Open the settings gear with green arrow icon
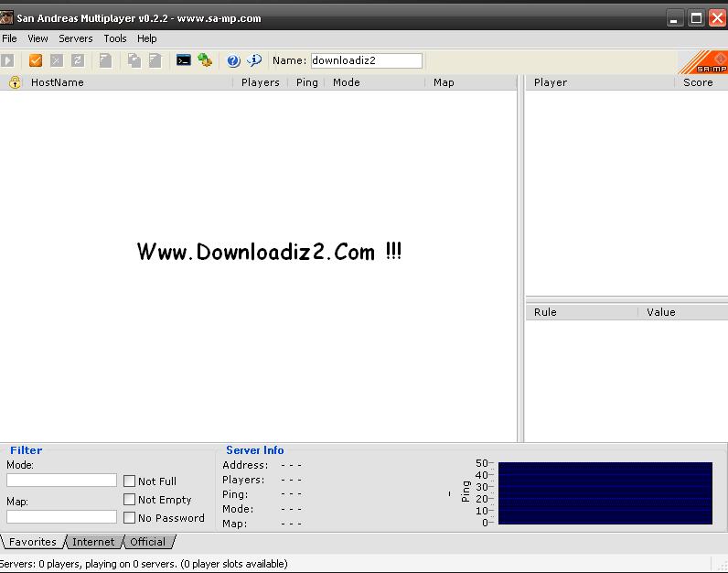The height and width of the screenshot is (573, 728). (x=205, y=59)
